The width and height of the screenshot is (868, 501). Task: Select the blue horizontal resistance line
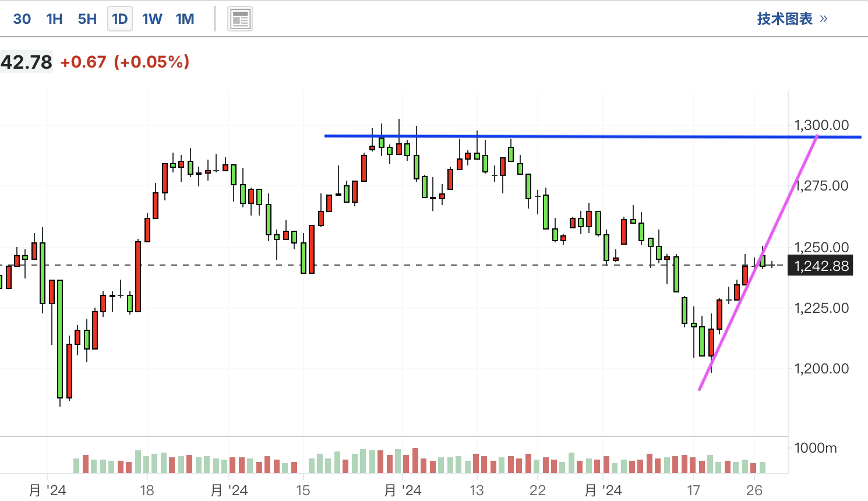tap(592, 136)
